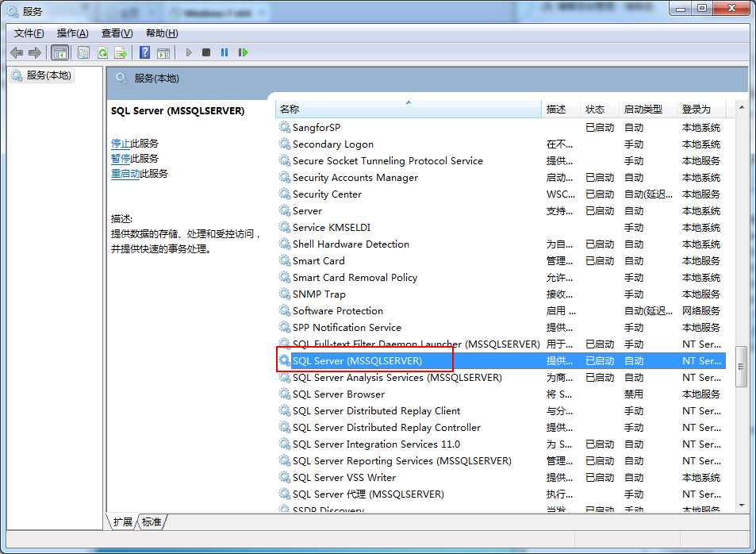Click the scrollbar up arrow in the services list

pyautogui.click(x=742, y=107)
